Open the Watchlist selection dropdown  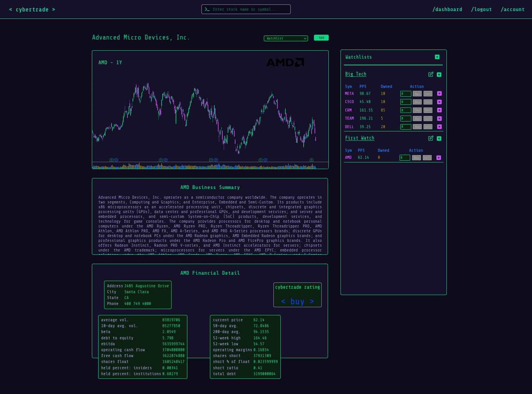click(286, 38)
